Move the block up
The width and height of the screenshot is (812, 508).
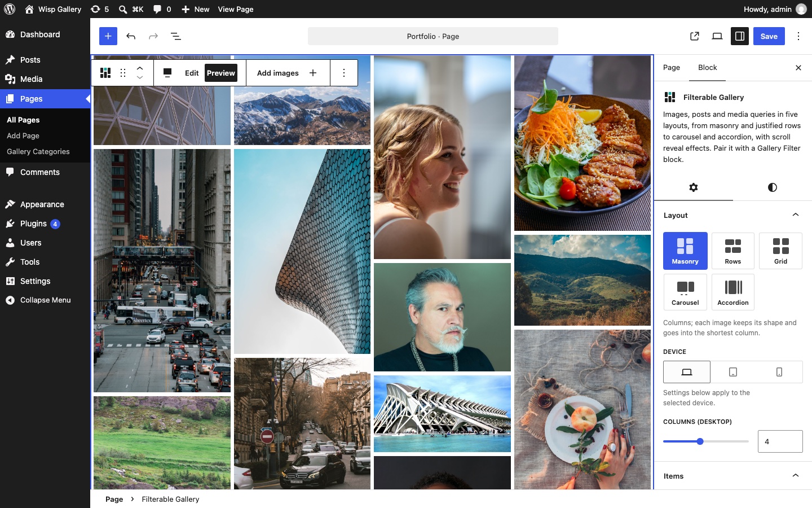tap(140, 68)
